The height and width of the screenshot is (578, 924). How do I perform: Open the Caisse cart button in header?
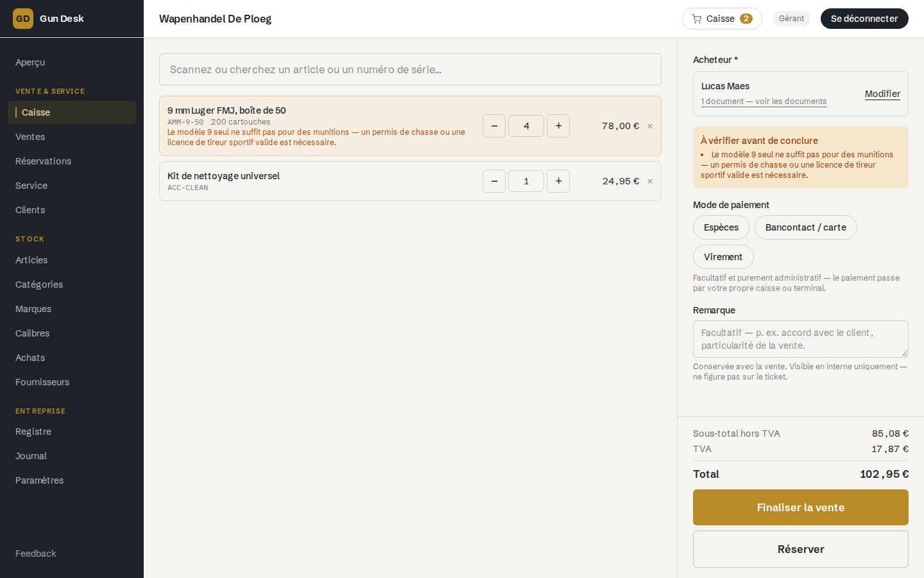tap(722, 19)
